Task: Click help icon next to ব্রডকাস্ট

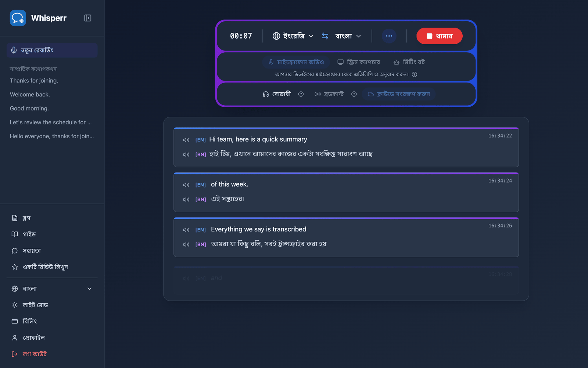Action: pyautogui.click(x=354, y=94)
